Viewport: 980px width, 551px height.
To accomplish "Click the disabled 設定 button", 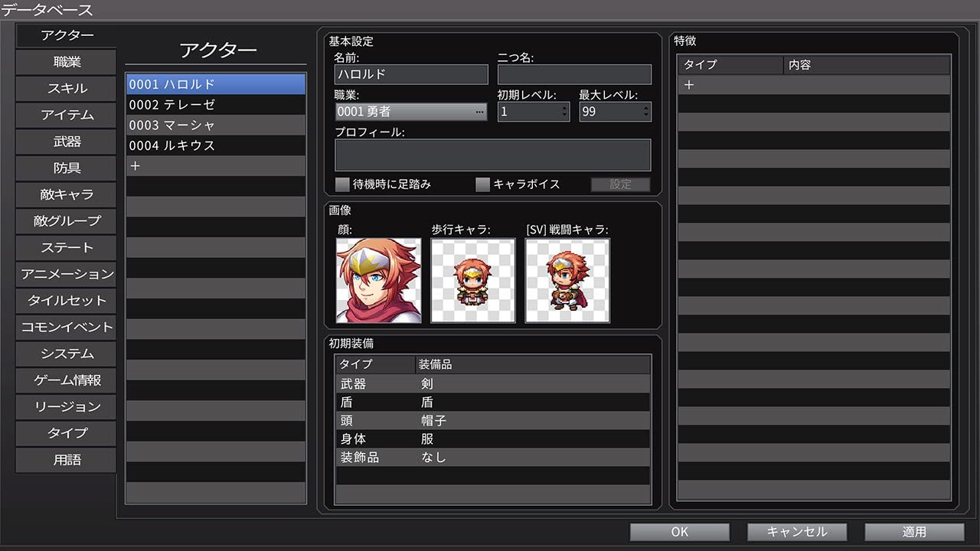I will pos(620,184).
